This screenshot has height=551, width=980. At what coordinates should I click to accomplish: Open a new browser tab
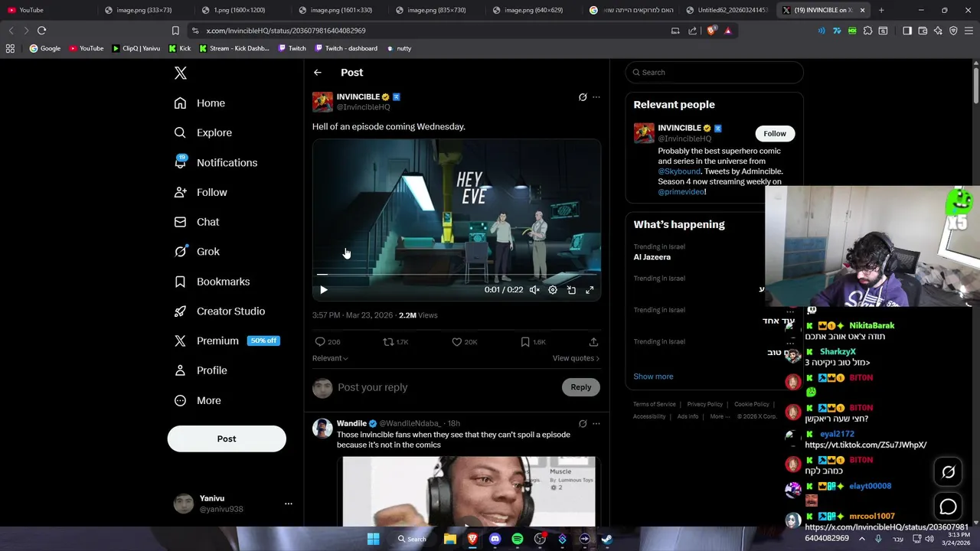(881, 10)
